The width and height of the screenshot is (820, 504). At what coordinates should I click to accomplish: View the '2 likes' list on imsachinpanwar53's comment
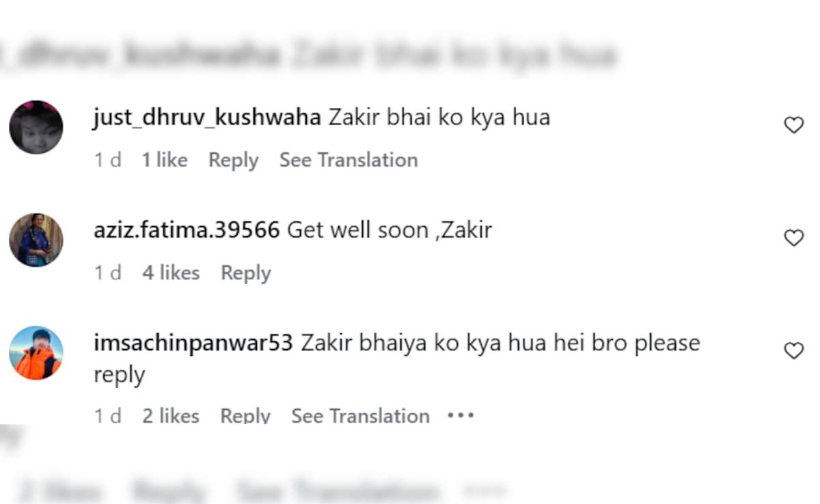(171, 415)
